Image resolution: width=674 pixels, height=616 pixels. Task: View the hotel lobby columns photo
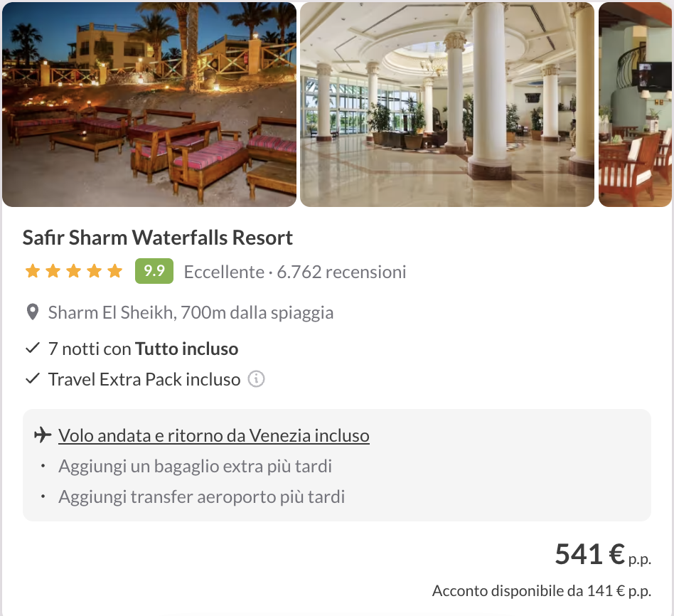[x=447, y=105]
